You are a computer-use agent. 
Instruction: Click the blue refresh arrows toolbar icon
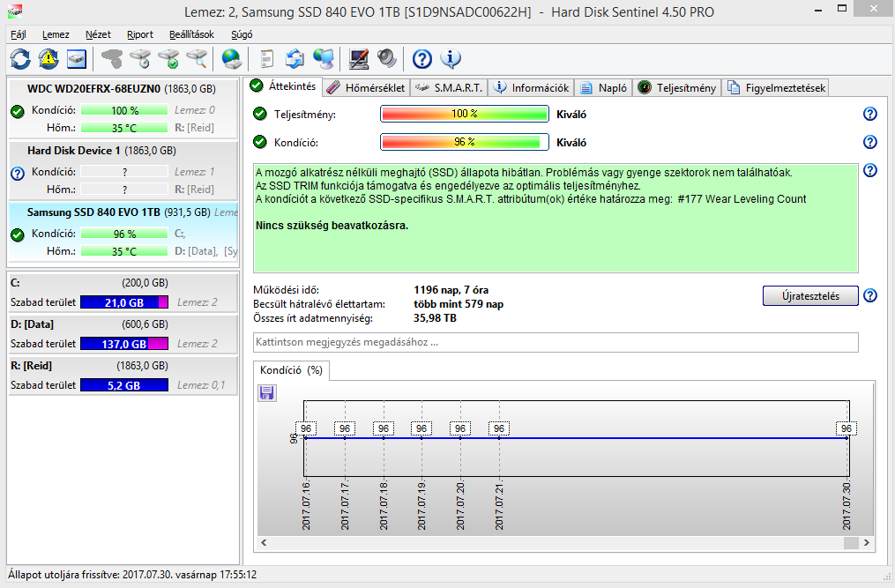(x=20, y=59)
